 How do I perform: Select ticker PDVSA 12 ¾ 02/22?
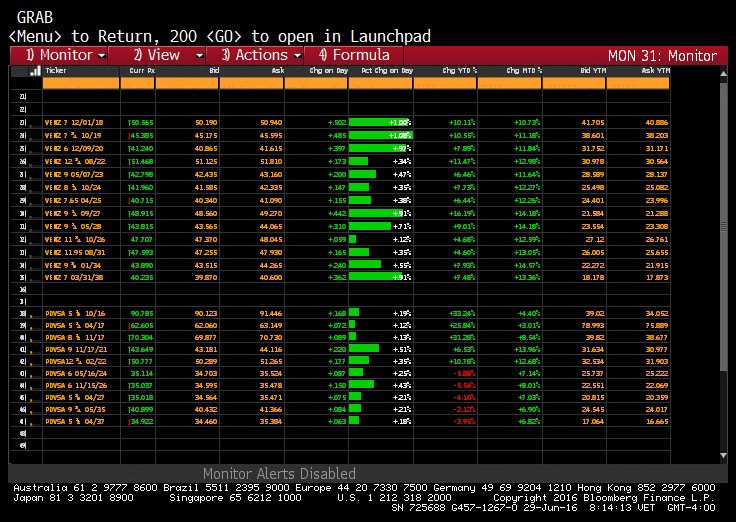pos(76,362)
